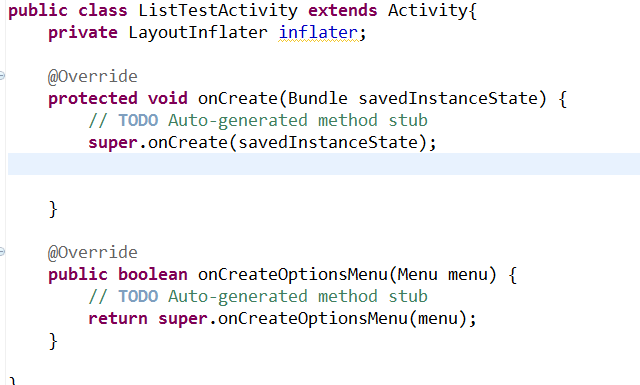This screenshot has width=640, height=385.
Task: Click the super.onCreate(savedInstanceState) call
Action: pos(262,142)
